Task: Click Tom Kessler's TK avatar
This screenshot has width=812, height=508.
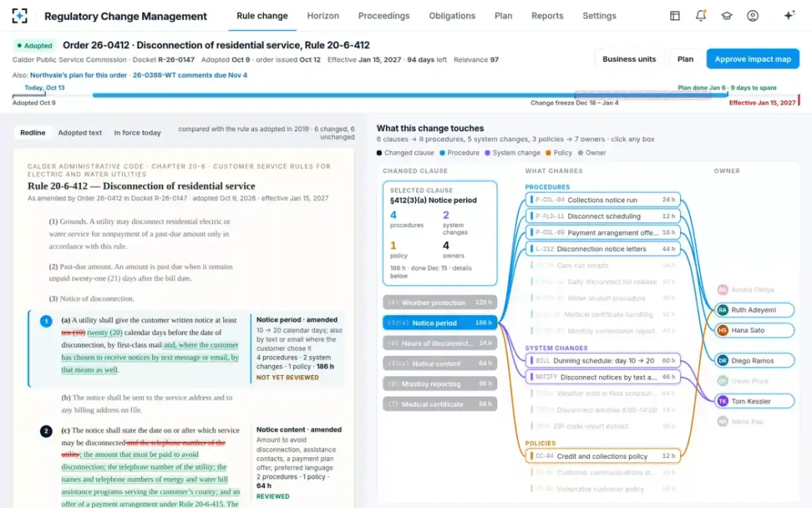Action: [x=723, y=402]
